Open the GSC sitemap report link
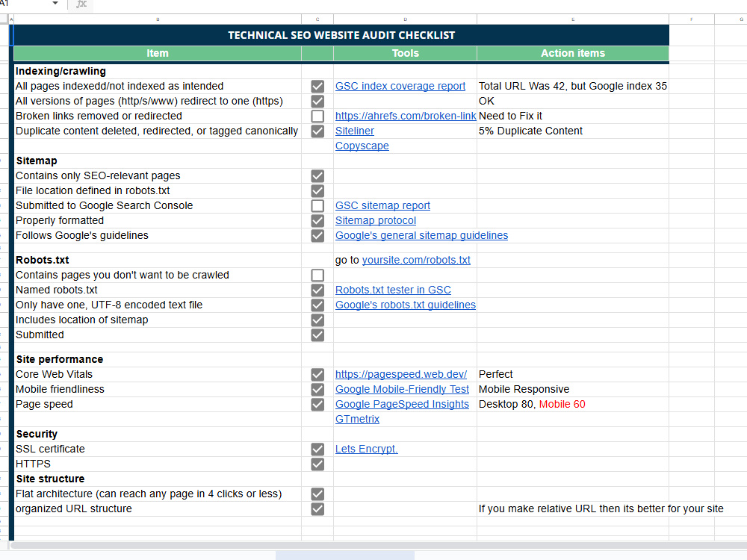Screen dimensions: 747x560 [382, 206]
